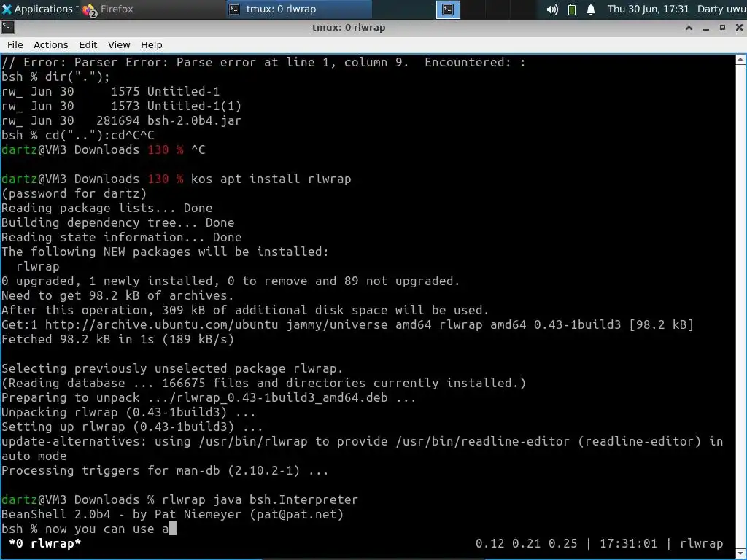
Task: Open the File menu
Action: point(15,44)
